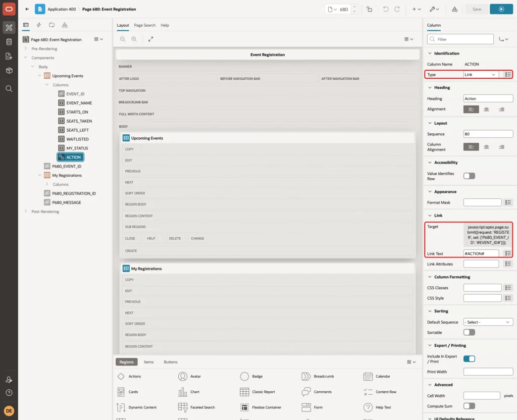
Task: Open Link Attributes quick pick icon
Action: [508, 264]
